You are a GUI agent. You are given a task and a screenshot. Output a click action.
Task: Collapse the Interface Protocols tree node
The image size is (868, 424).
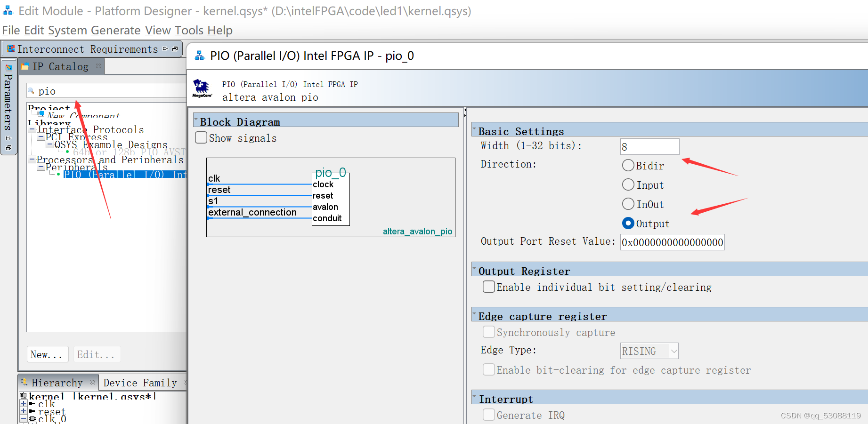pos(32,129)
